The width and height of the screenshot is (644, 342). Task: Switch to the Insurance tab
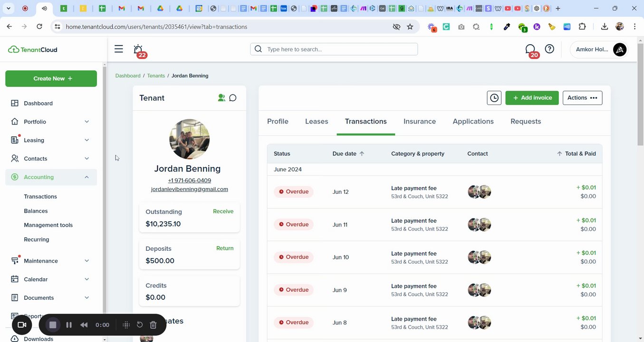(420, 122)
